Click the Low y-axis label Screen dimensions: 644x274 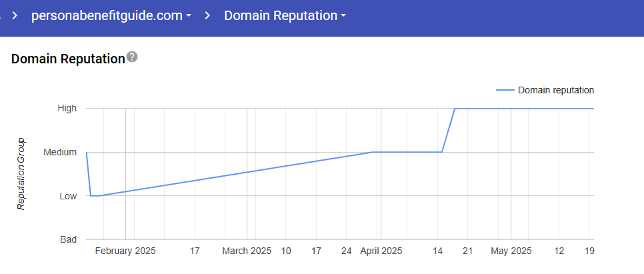[x=68, y=196]
